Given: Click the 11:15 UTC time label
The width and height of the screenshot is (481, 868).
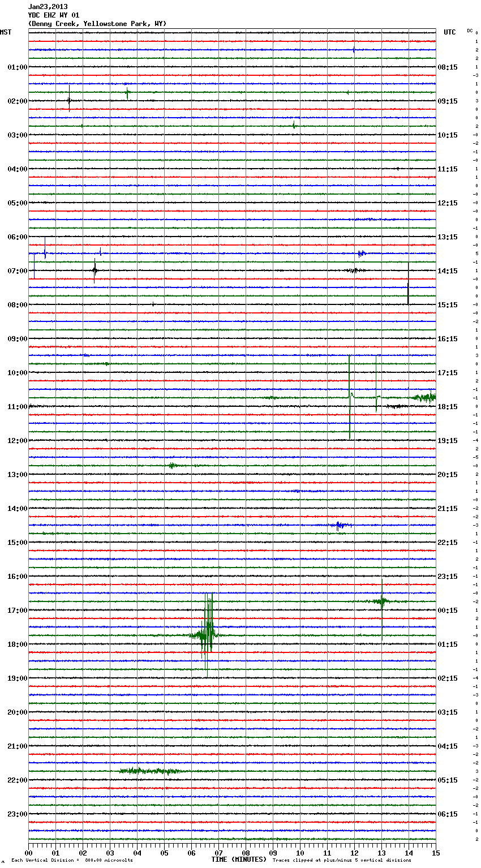Looking at the screenshot, I should point(448,169).
